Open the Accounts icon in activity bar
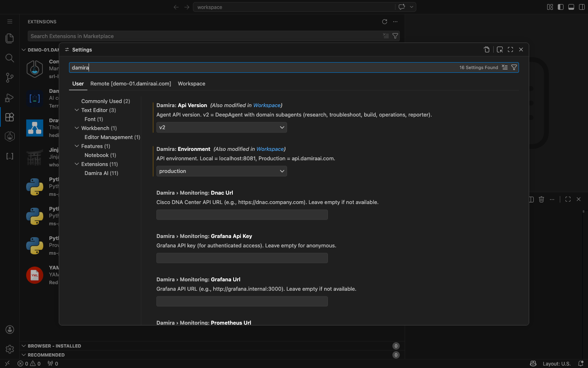Image resolution: width=588 pixels, height=368 pixels. point(10,330)
